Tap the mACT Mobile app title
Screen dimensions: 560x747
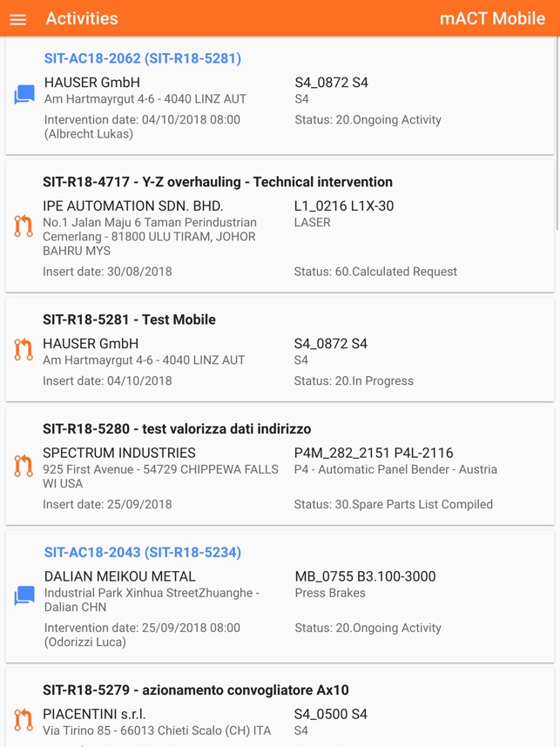(x=492, y=18)
